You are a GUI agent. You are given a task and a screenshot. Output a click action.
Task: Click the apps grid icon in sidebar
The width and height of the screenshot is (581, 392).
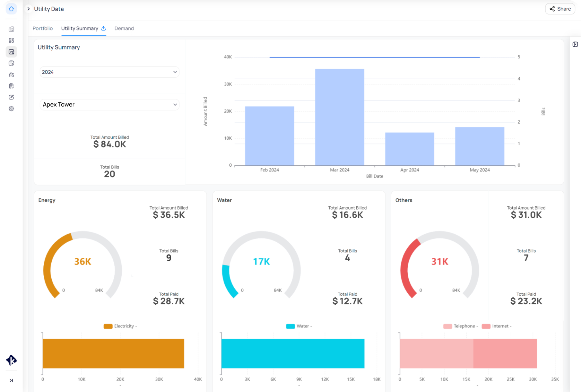(x=11, y=40)
